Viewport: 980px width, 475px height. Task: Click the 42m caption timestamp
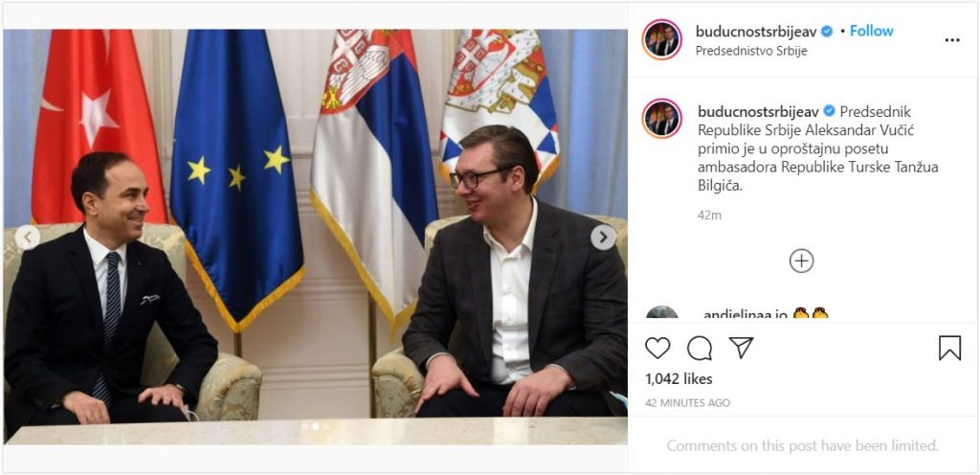pos(709,215)
